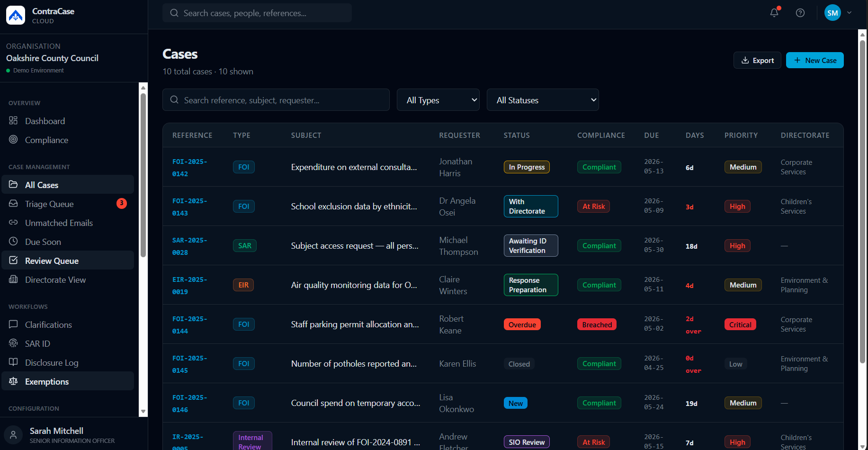Open Clarifications workflow
868x450 pixels.
pos(68,324)
